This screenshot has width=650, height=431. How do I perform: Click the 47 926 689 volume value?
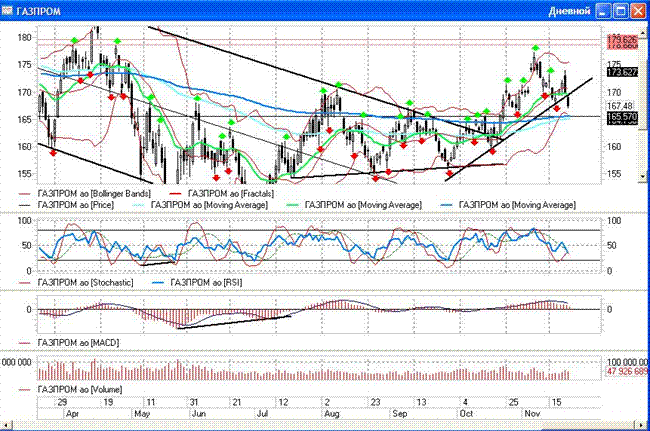(x=628, y=371)
